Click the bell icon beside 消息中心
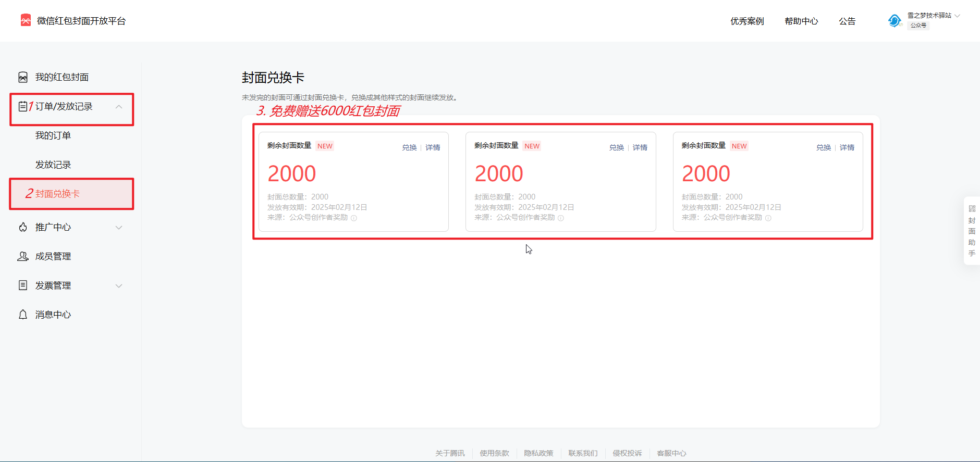Image resolution: width=980 pixels, height=462 pixels. click(23, 315)
